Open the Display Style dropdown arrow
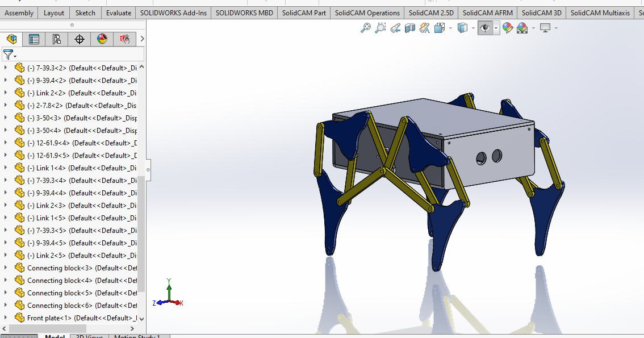The image size is (644, 338). pos(473,28)
